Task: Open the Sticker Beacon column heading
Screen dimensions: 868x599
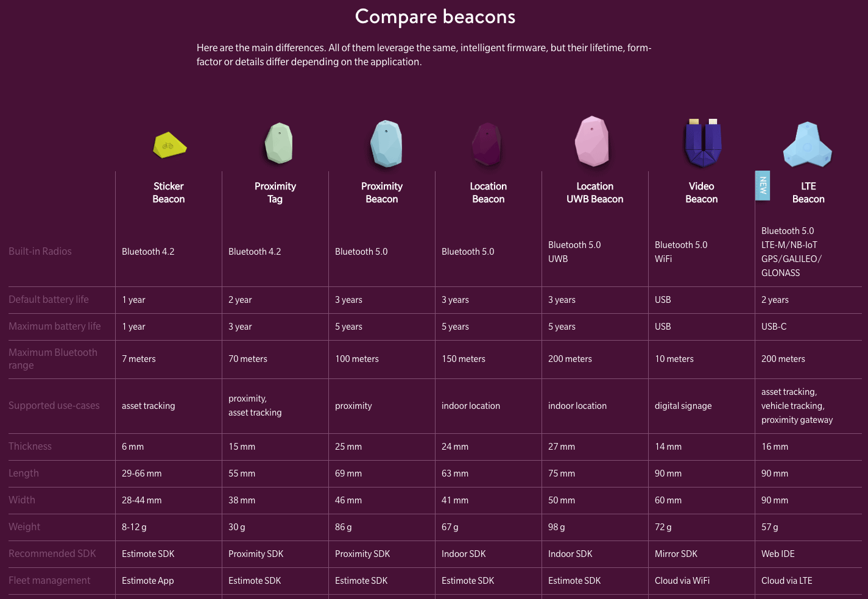Action: [169, 193]
